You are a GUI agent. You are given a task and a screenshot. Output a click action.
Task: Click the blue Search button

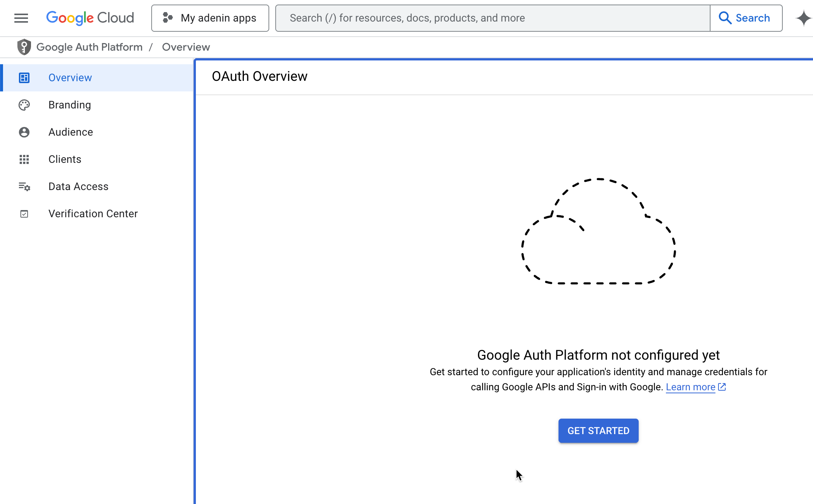[x=746, y=18]
